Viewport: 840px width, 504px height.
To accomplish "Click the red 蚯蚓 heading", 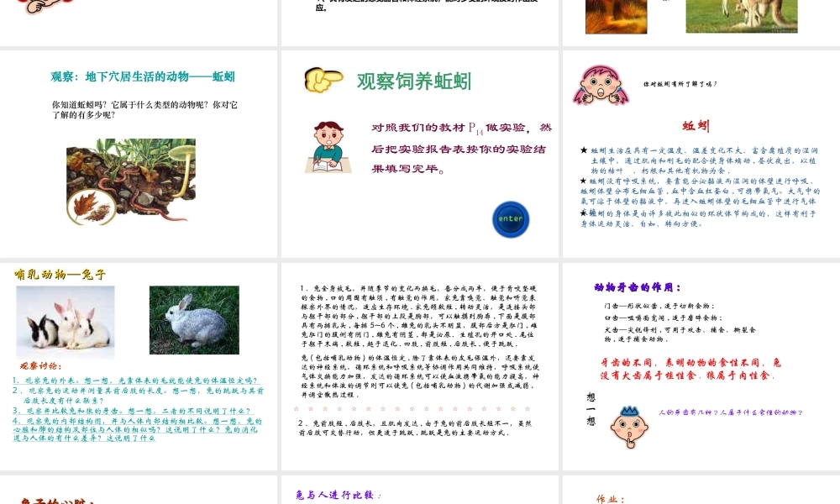I will tap(696, 126).
